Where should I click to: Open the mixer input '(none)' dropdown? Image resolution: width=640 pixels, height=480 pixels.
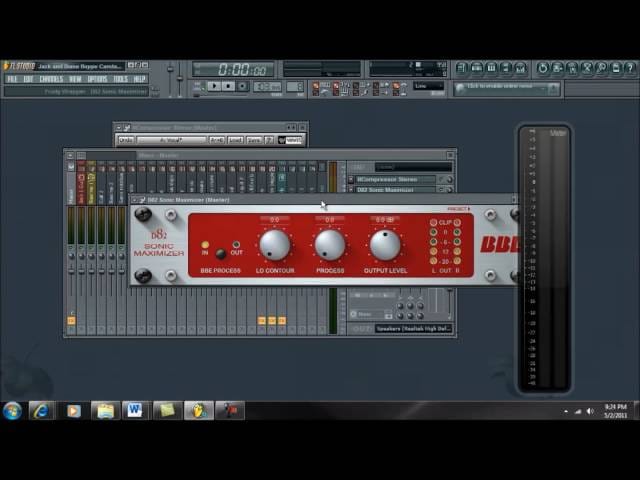(413, 167)
